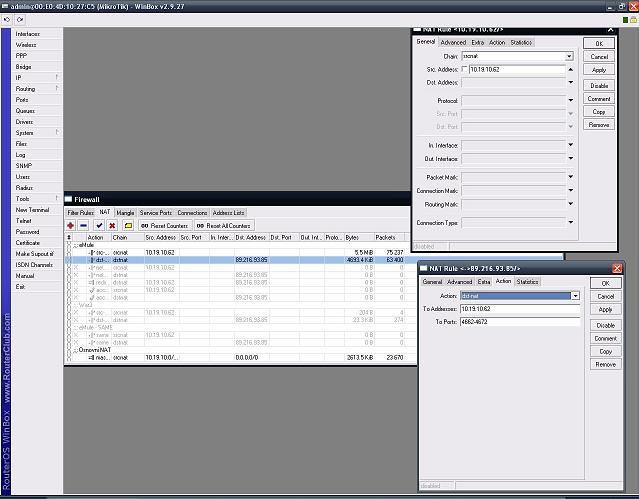This screenshot has width=639, height=499.
Task: Open Interfaces from sidebar menu
Action: point(37,34)
